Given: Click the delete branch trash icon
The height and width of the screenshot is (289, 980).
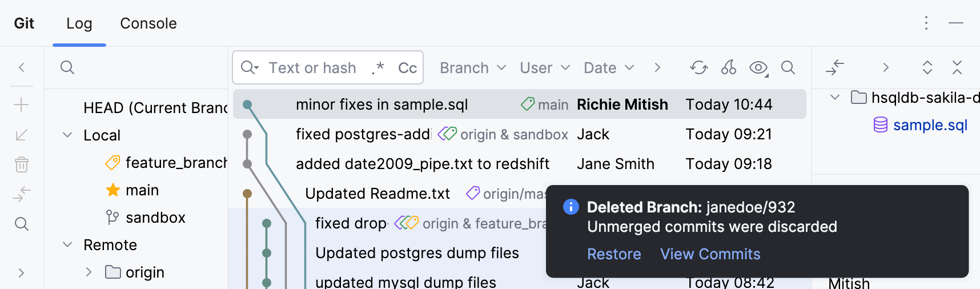Looking at the screenshot, I should coord(22,164).
